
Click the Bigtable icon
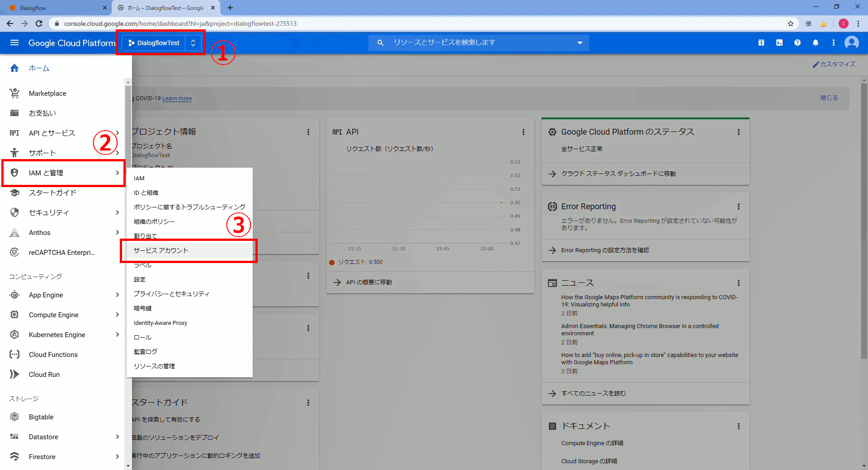[14, 417]
